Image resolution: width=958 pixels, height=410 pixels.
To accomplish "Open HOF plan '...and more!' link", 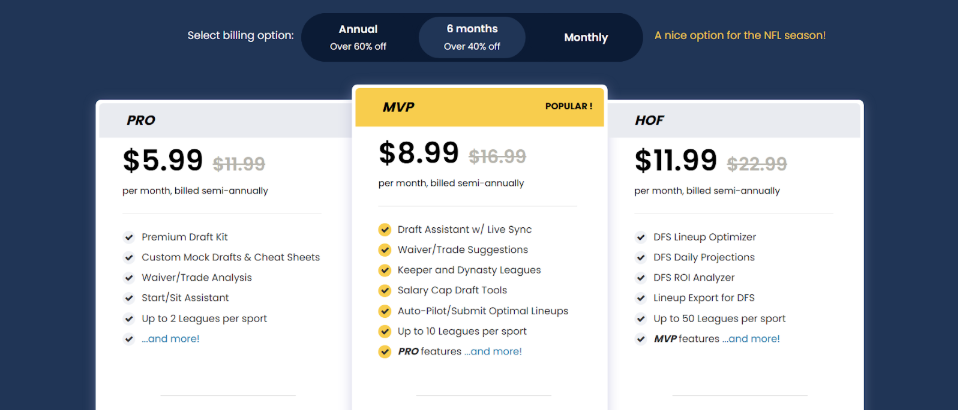I will (x=751, y=339).
